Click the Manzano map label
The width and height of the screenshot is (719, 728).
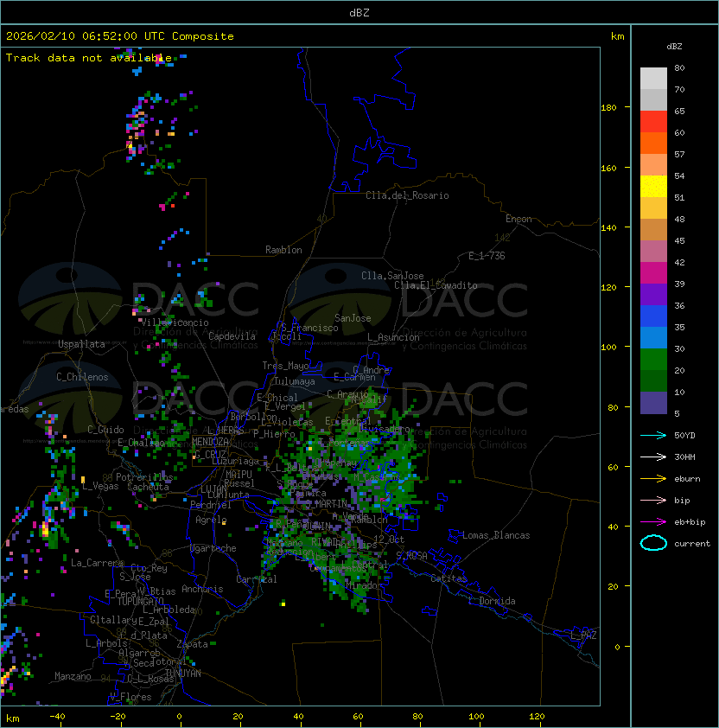point(73,676)
